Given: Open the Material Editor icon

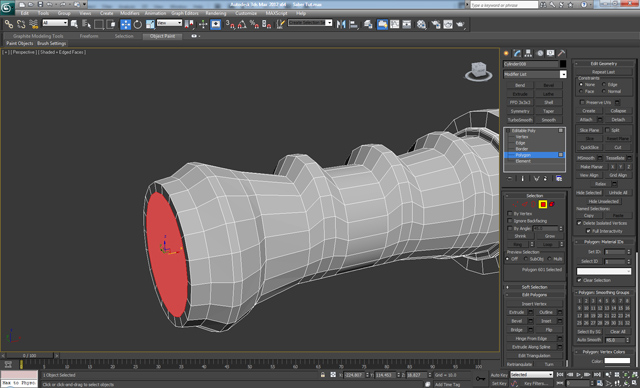Looking at the screenshot, I should [x=421, y=24].
